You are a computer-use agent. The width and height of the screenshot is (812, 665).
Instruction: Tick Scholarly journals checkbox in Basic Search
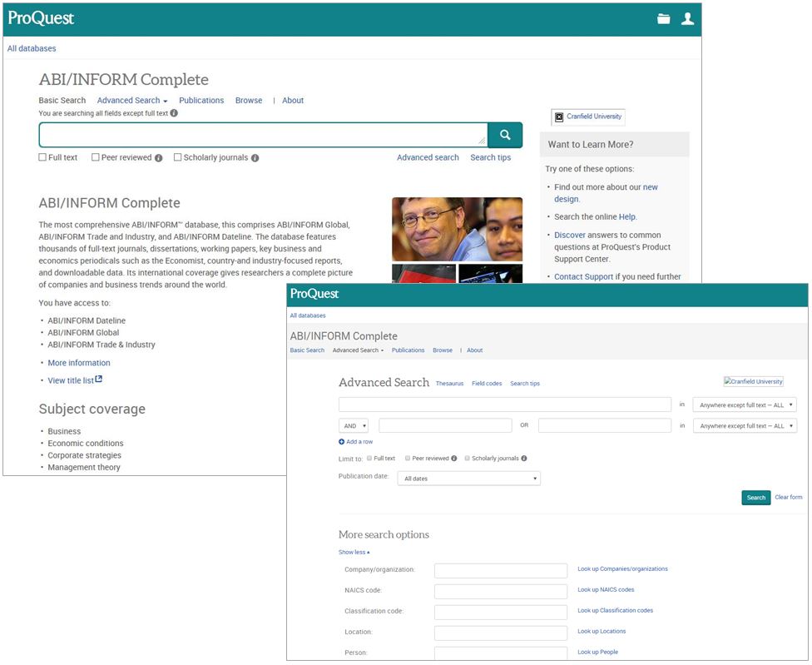pos(177,157)
